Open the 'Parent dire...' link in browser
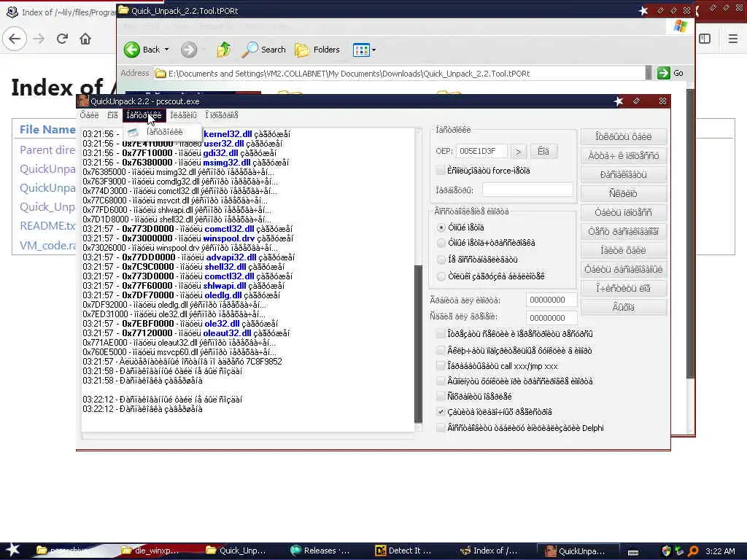This screenshot has height=560, width=747. coord(47,150)
